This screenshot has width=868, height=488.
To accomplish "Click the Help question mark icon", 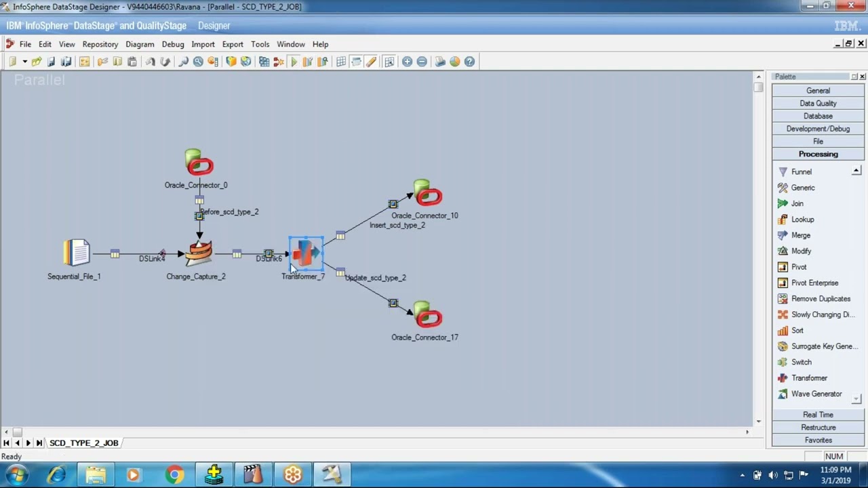I will [469, 62].
